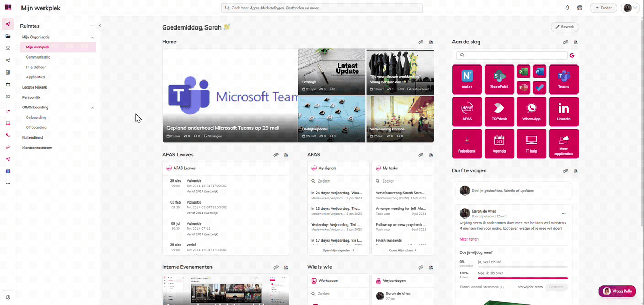Open the Bedrijfsupdate! news tile
Screen dimensions: 644x305
point(332,119)
